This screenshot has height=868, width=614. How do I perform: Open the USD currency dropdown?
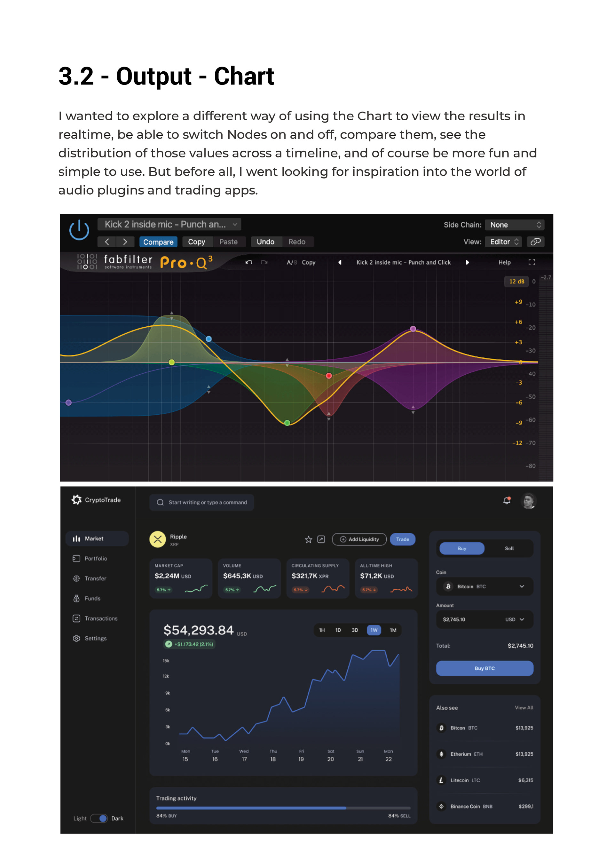click(x=515, y=619)
